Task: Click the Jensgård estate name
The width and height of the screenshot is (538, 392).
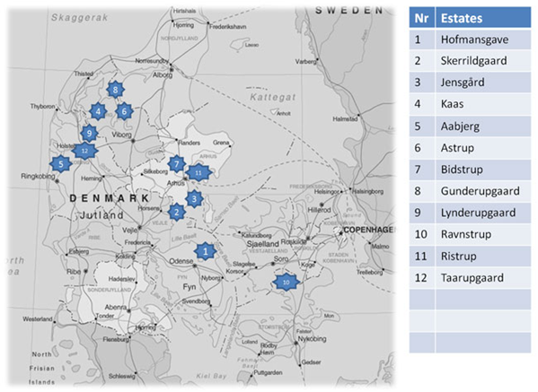Action: [463, 83]
